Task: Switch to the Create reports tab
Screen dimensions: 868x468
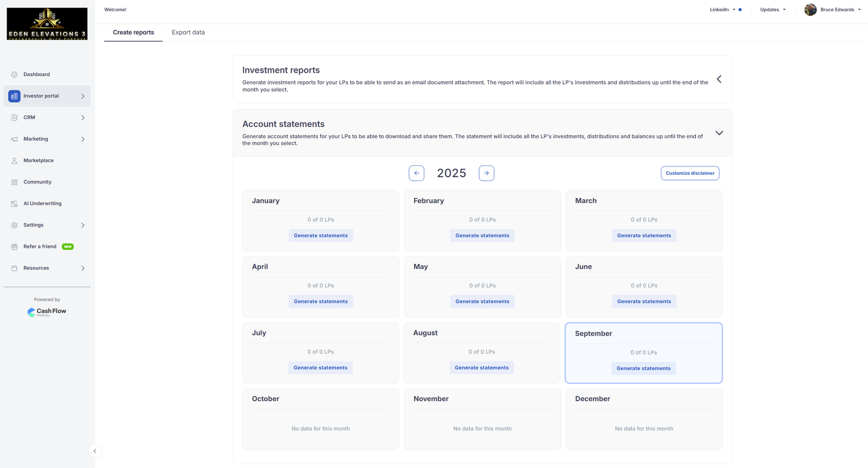Action: click(x=133, y=33)
